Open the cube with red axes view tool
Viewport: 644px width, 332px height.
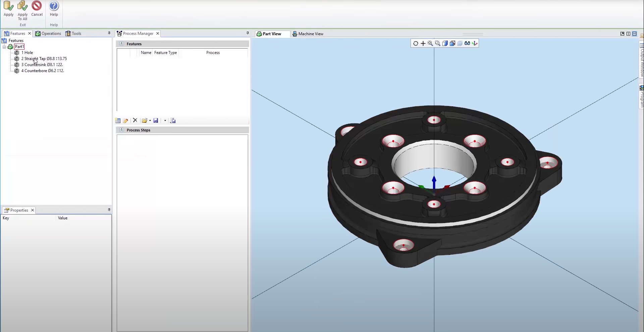coord(452,43)
